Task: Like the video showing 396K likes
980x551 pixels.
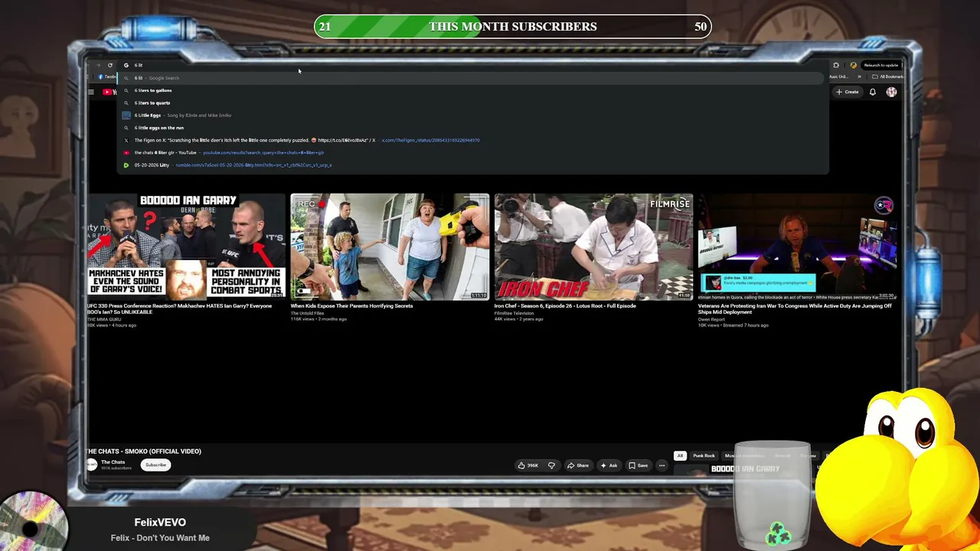Action: (x=528, y=465)
